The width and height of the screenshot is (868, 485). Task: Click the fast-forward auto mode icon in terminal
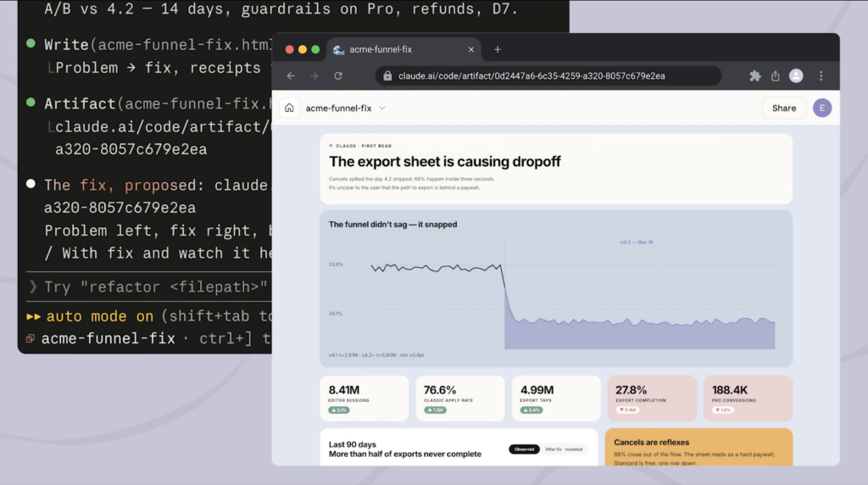coord(33,316)
